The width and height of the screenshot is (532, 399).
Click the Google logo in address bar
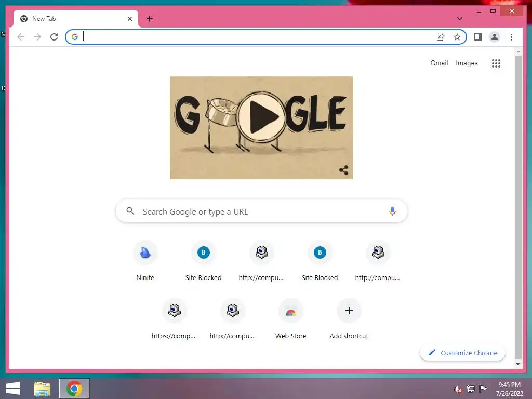[75, 37]
